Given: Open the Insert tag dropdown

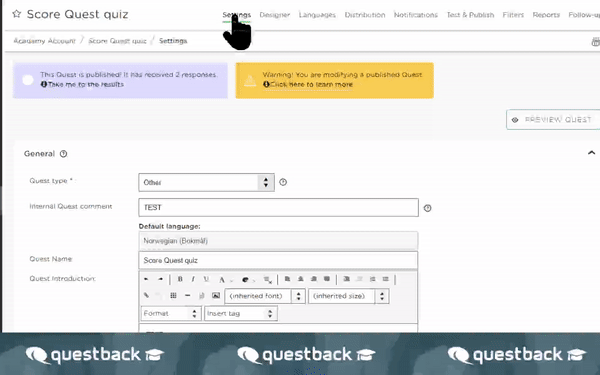Looking at the screenshot, I should 241,313.
